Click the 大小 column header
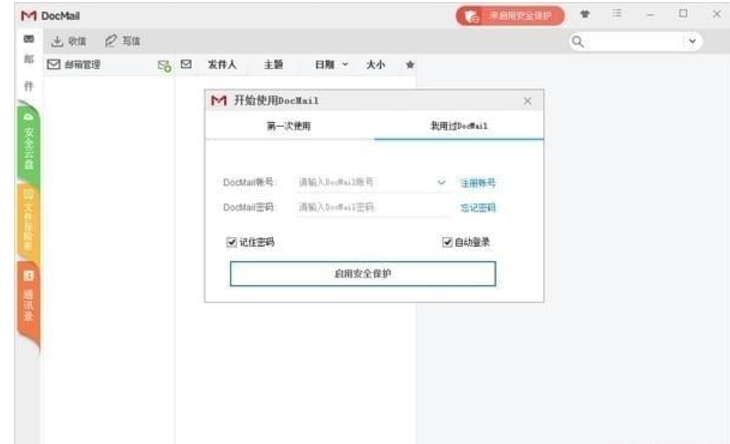 click(375, 65)
